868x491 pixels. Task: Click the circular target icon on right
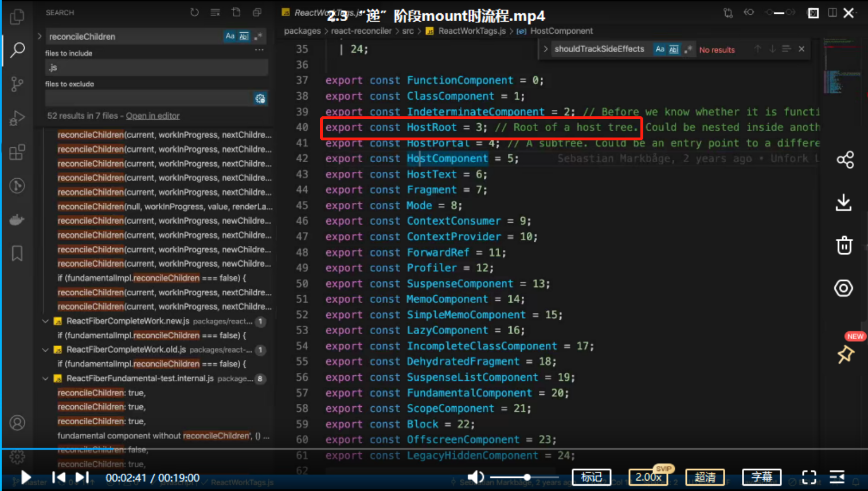click(843, 288)
